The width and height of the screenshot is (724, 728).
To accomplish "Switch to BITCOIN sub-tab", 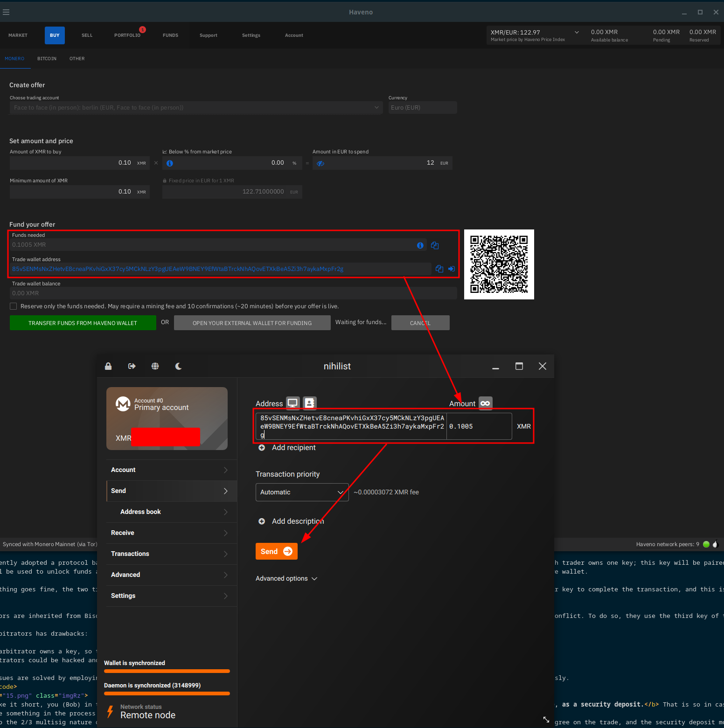I will 47,59.
